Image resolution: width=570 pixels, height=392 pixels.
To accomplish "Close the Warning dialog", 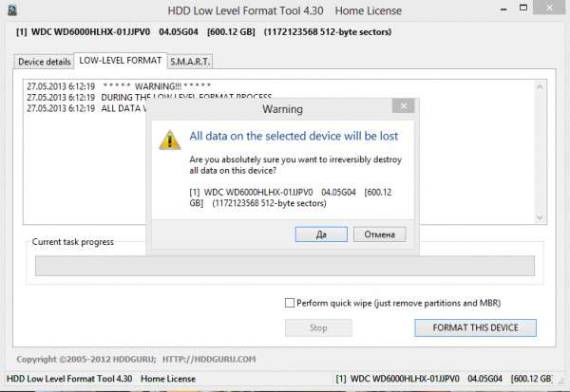I will pyautogui.click(x=403, y=106).
